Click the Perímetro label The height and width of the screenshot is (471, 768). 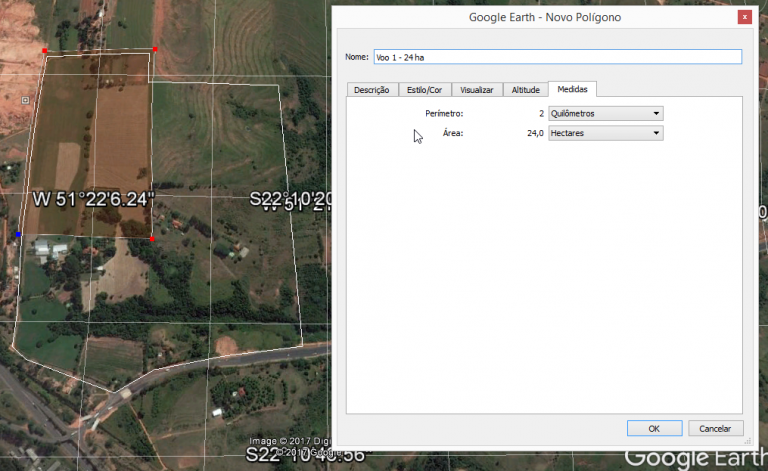[x=444, y=114]
